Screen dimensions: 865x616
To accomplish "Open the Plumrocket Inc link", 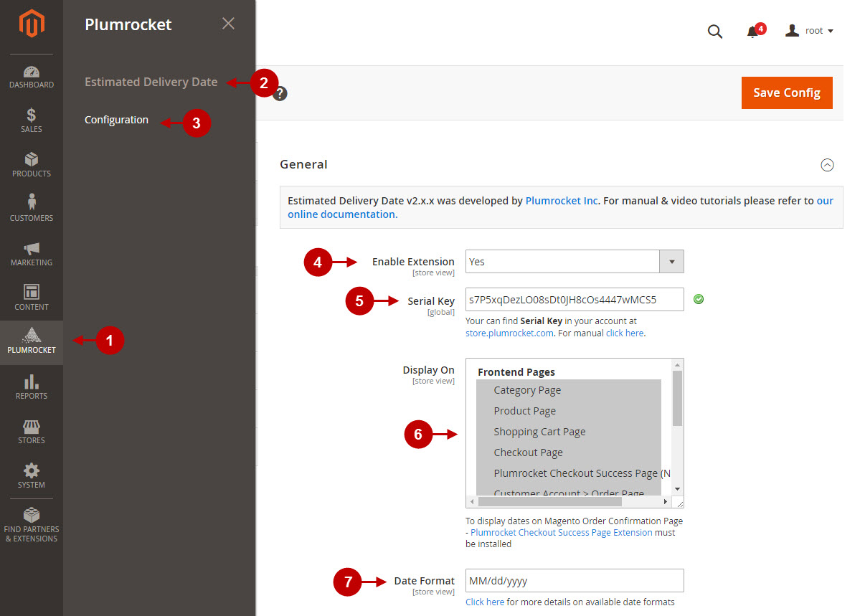I will click(x=562, y=201).
